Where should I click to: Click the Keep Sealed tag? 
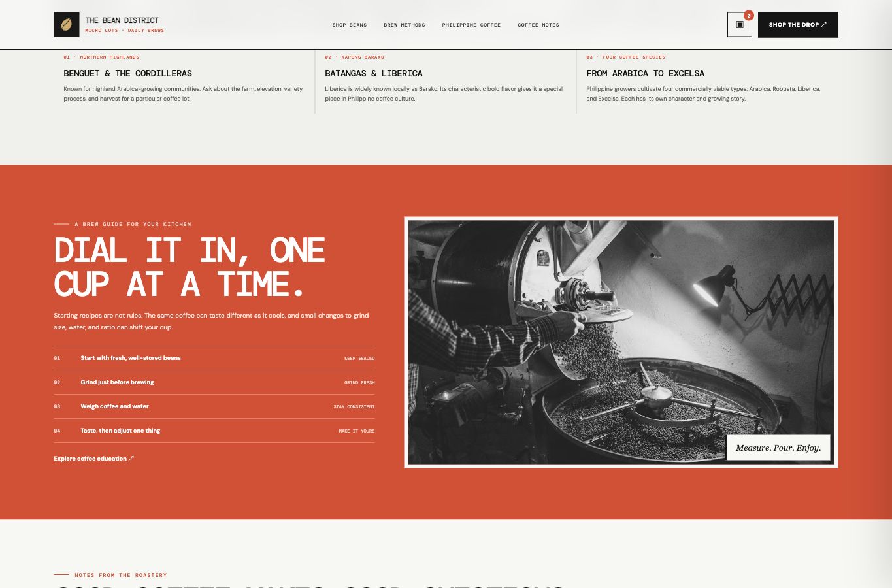359,359
